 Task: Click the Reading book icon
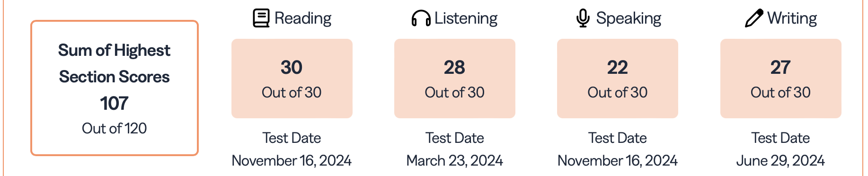(x=261, y=18)
